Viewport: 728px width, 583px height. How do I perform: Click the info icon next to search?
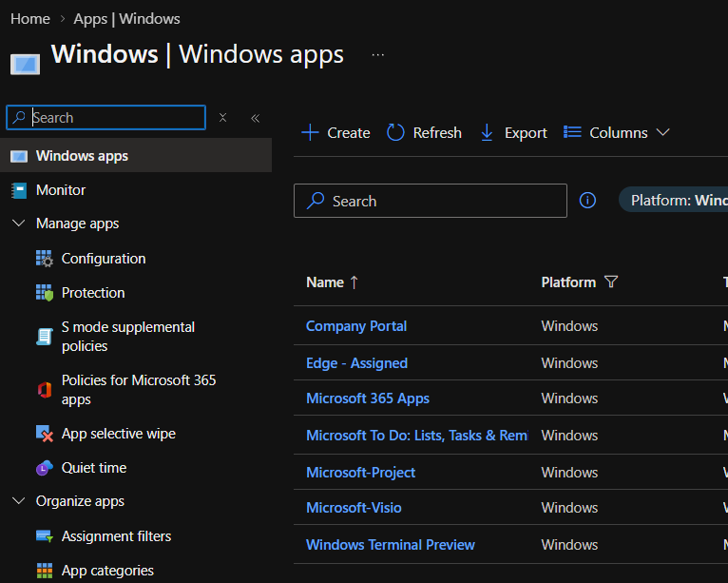587,201
